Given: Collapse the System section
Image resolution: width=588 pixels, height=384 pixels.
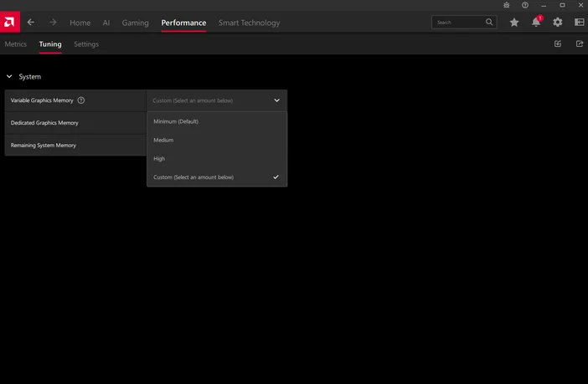Looking at the screenshot, I should 9,77.
